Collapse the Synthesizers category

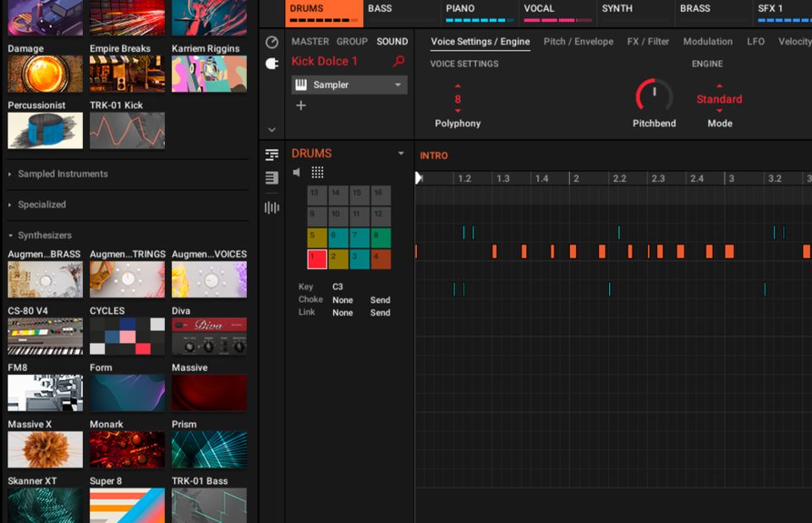tap(44, 235)
